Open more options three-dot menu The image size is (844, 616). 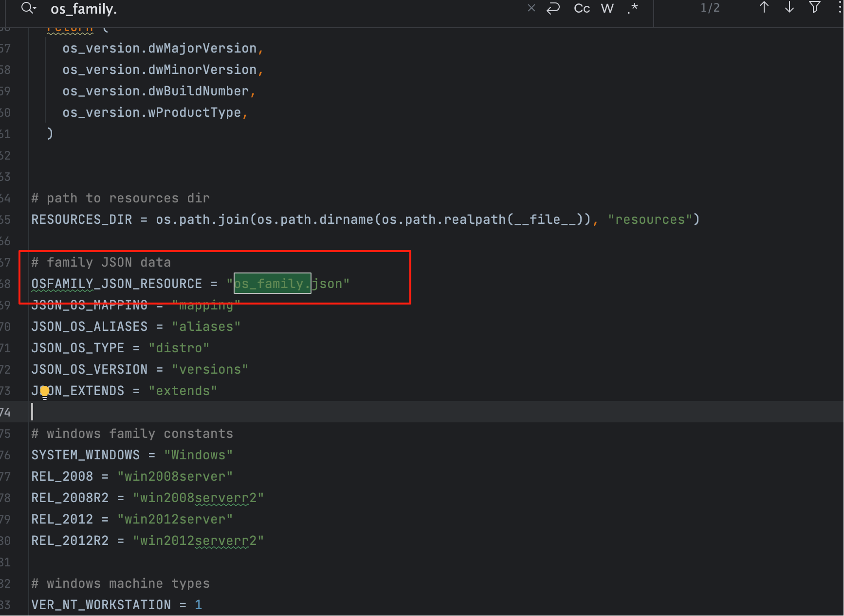(840, 7)
